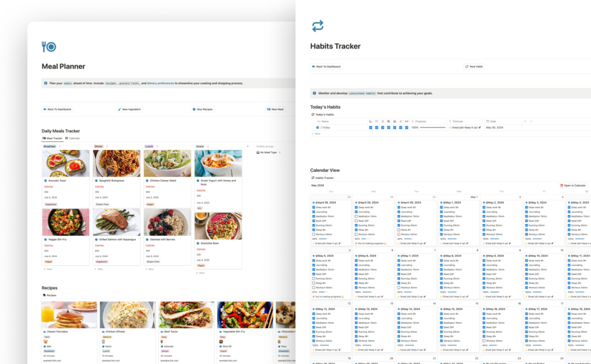Switch to the Meal Tracker view tab
Screen dimensions: 591x364
click(x=52, y=138)
